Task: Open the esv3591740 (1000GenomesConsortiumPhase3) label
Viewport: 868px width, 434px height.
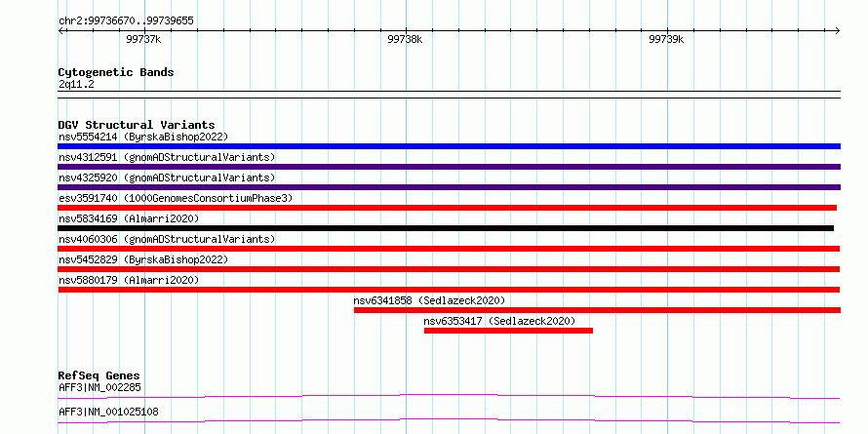Action: 176,198
